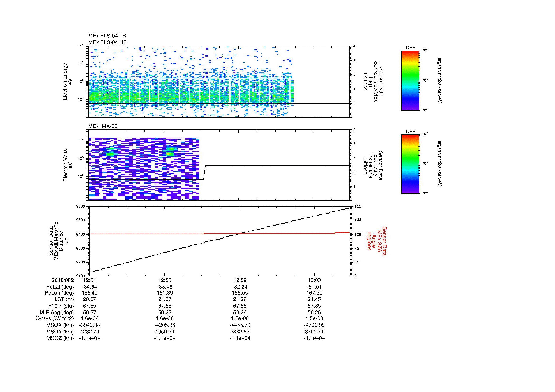Click the step in the Boundary Transitions line
The width and height of the screenshot is (555, 392).
[x=205, y=172]
